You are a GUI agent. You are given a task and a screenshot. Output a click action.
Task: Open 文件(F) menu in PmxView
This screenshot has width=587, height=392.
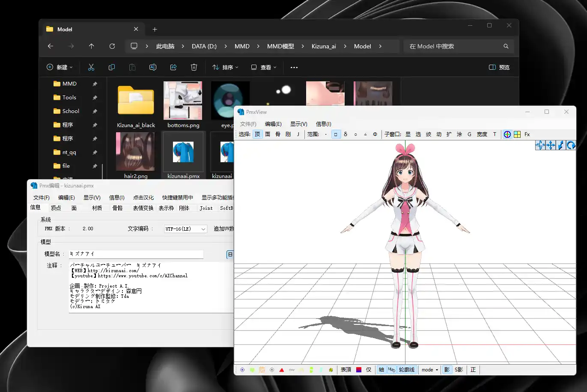pos(248,124)
